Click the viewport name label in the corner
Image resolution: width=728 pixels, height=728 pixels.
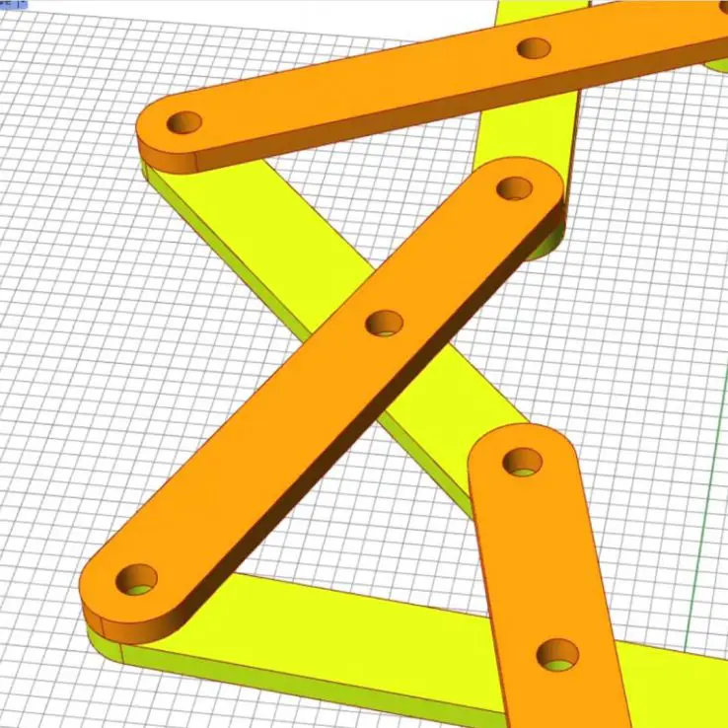click(x=10, y=4)
